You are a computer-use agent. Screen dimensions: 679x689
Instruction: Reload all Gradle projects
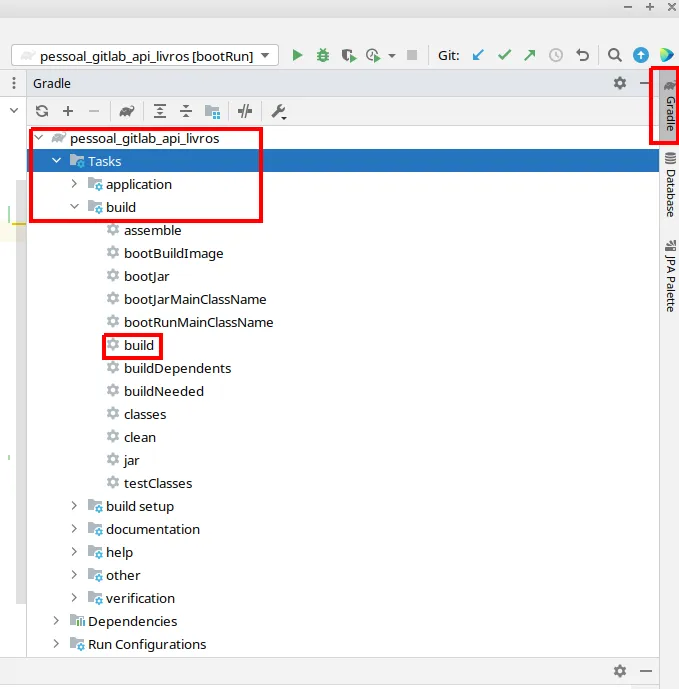click(42, 111)
